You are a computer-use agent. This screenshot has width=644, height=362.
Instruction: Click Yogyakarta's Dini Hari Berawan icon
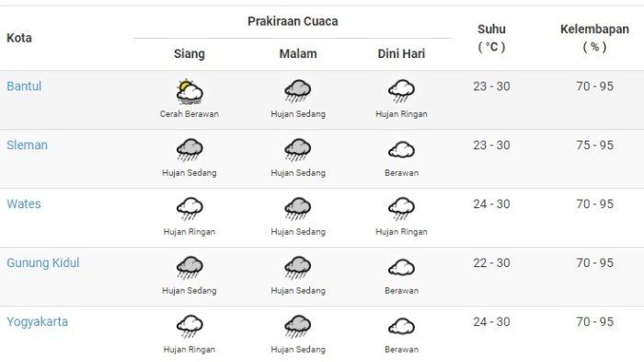(x=401, y=327)
